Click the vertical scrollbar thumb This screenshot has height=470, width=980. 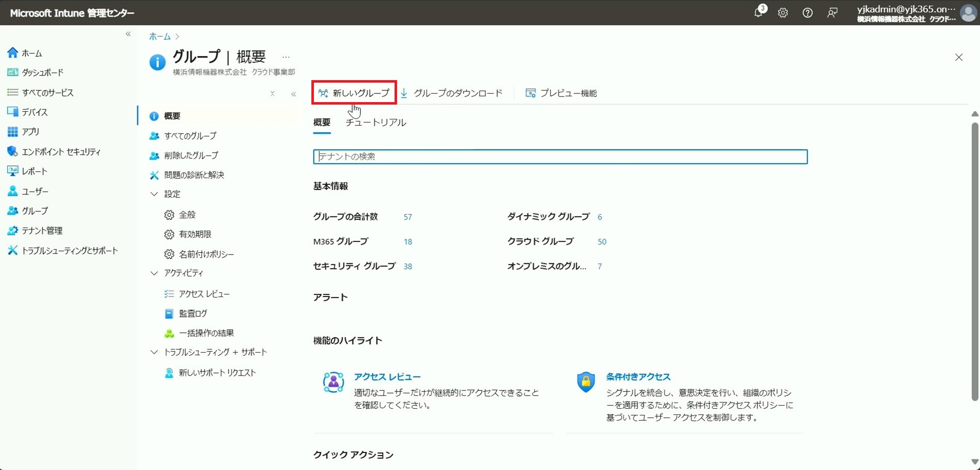pos(975,261)
